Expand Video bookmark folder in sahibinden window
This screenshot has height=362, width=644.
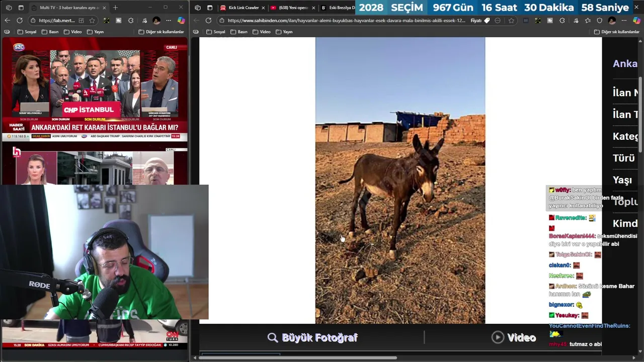tap(262, 32)
